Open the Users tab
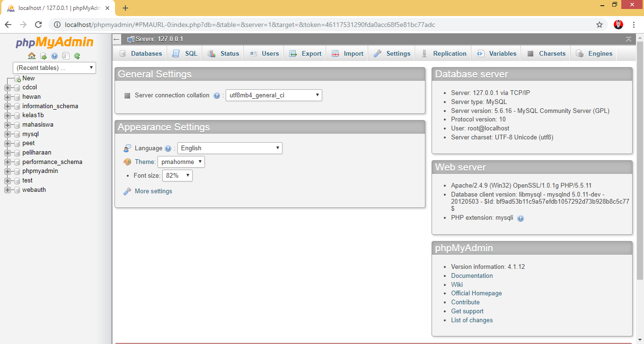The image size is (644, 344). coord(264,54)
